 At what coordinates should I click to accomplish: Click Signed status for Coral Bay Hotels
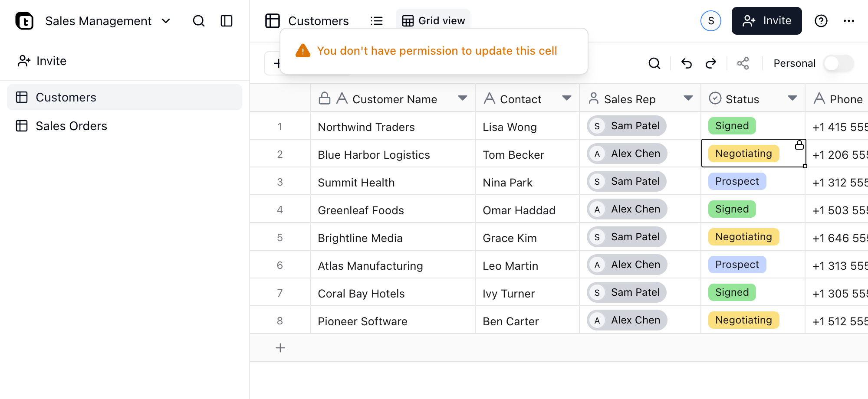coord(732,292)
